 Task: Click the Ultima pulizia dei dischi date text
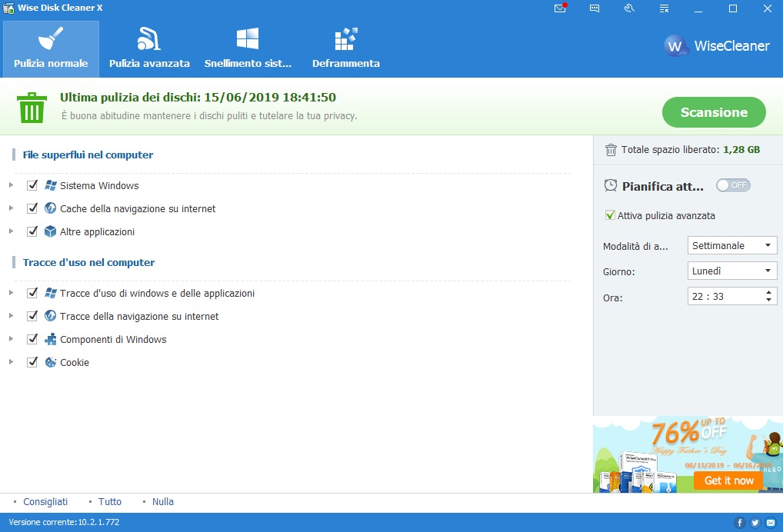click(x=198, y=98)
